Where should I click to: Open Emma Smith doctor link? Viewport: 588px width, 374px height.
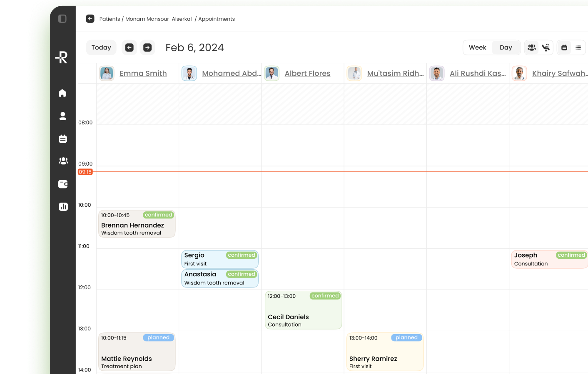pos(143,74)
